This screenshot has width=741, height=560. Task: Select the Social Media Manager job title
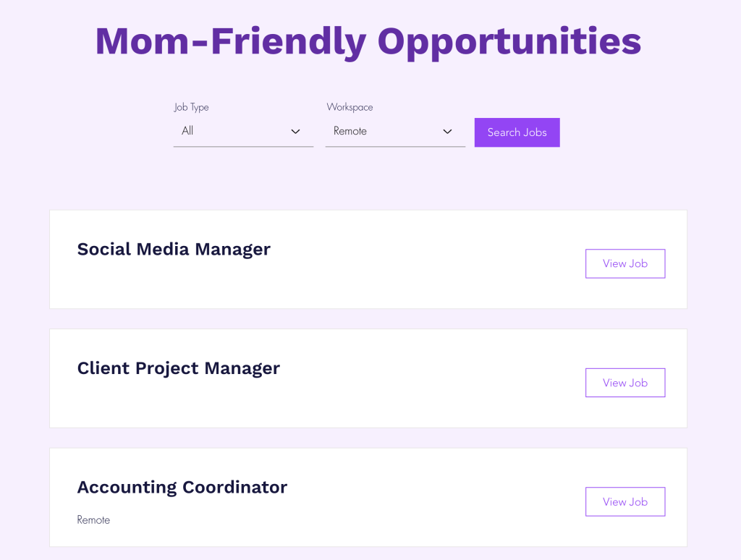click(174, 249)
